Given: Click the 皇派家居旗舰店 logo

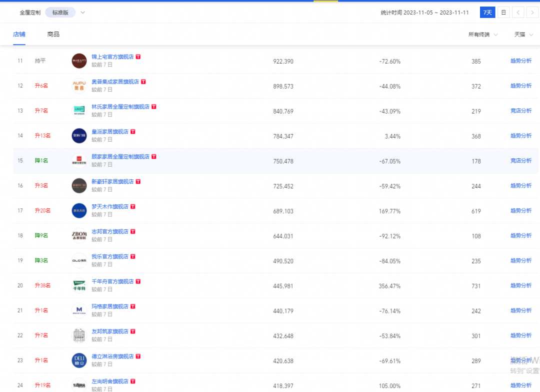Looking at the screenshot, I should click(x=79, y=135).
